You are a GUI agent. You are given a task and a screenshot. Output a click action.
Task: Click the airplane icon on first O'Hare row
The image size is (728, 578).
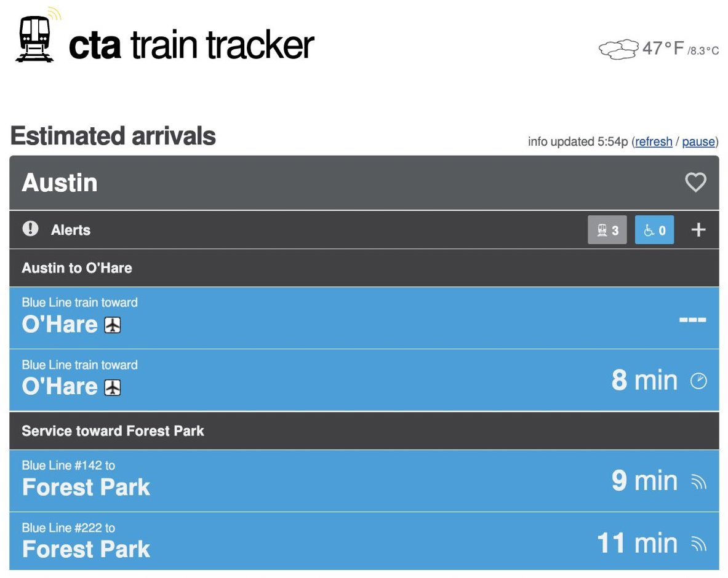(113, 325)
